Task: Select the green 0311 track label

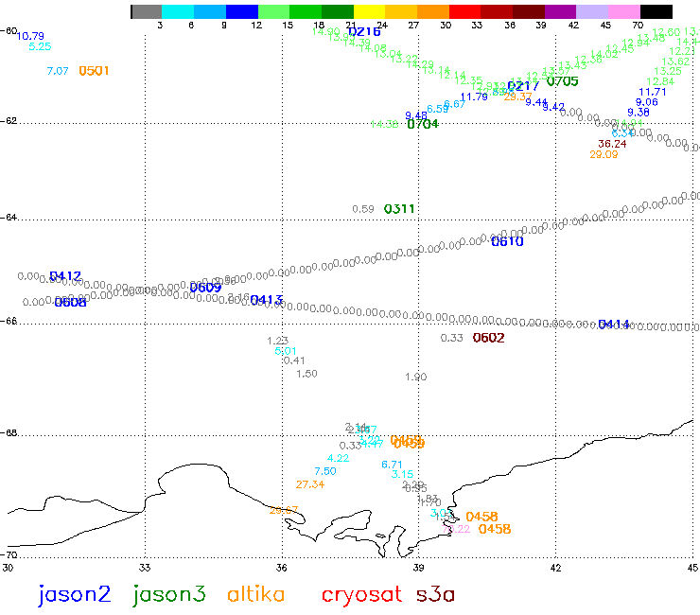Action: coord(399,209)
